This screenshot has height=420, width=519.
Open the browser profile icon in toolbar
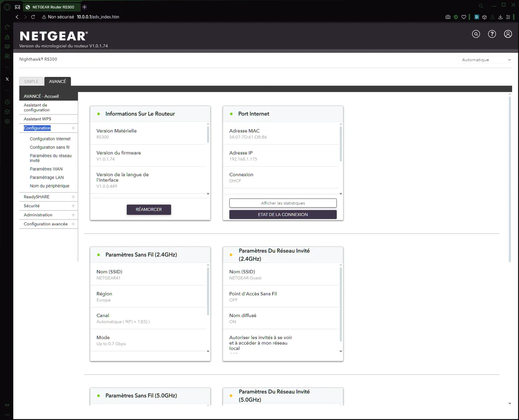pyautogui.click(x=492, y=17)
